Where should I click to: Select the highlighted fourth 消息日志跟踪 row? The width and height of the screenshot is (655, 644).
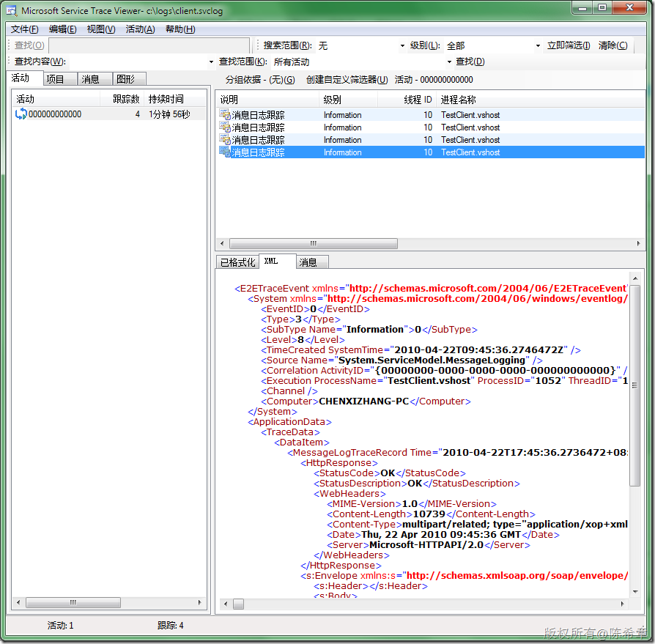(430, 152)
